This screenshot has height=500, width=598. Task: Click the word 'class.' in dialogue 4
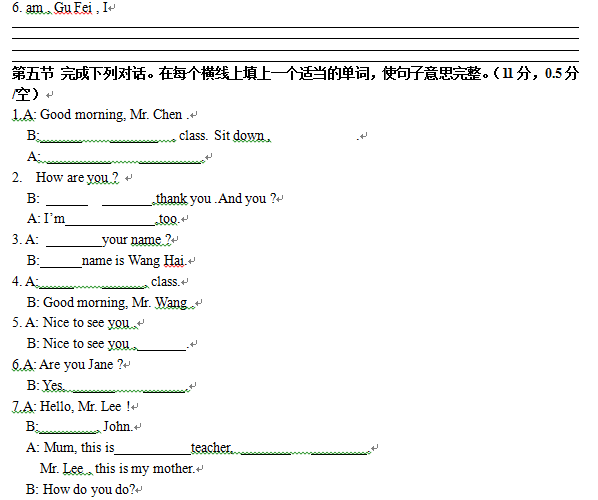click(x=165, y=281)
